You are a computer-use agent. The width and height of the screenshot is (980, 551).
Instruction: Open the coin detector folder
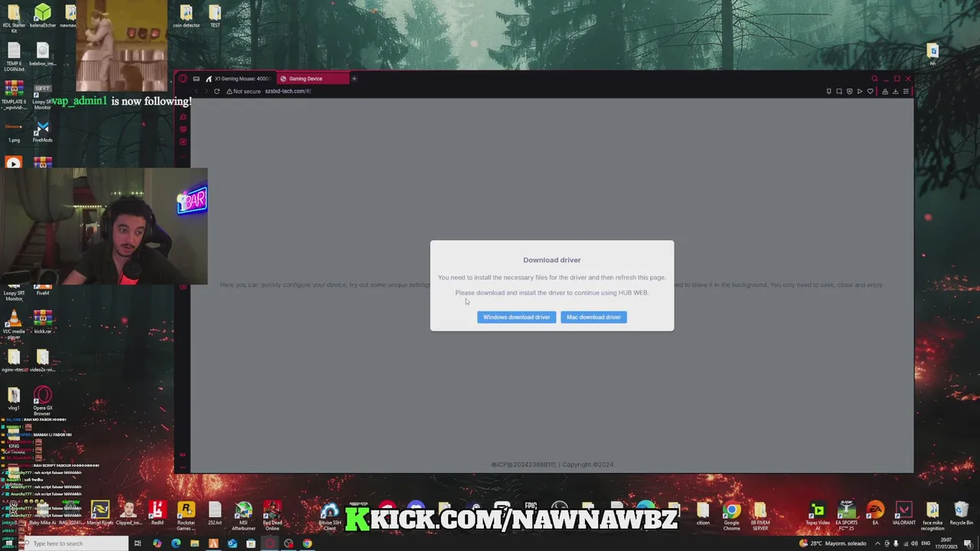click(186, 16)
